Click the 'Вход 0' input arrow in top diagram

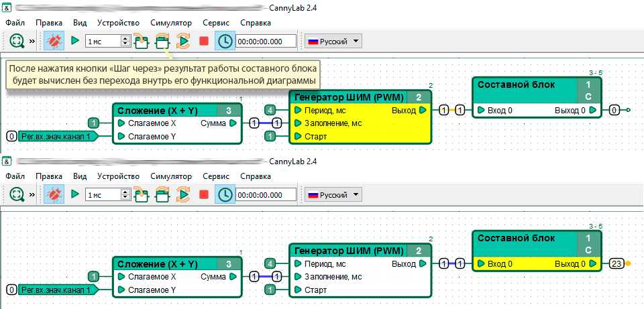click(481, 110)
